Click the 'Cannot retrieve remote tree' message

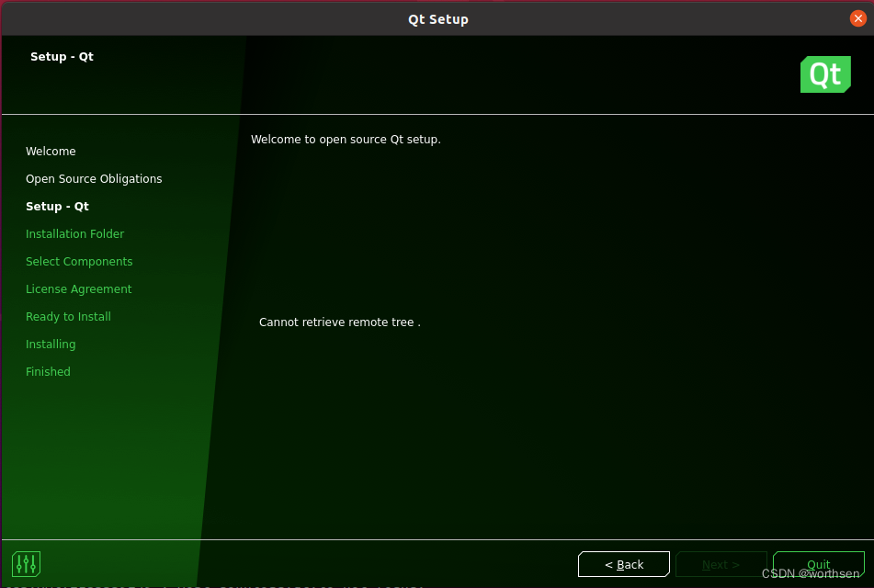[339, 322]
